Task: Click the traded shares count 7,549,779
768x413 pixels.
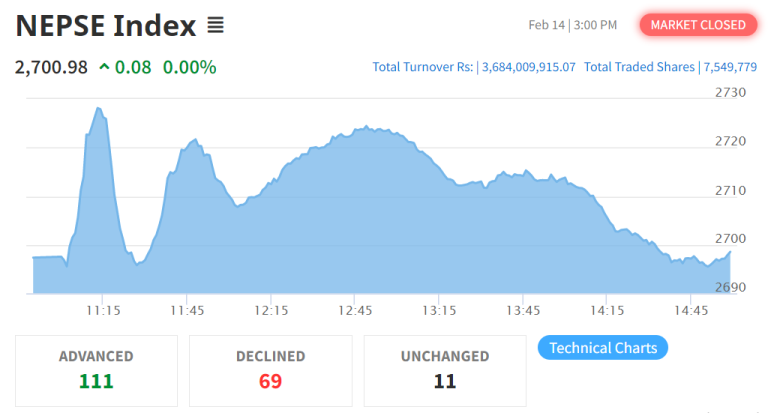Action: (x=729, y=67)
